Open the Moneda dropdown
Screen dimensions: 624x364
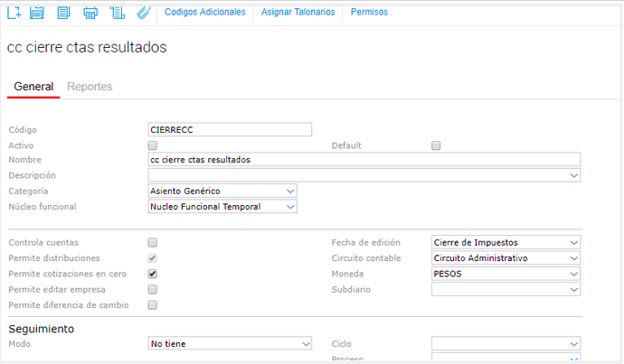[x=506, y=274]
